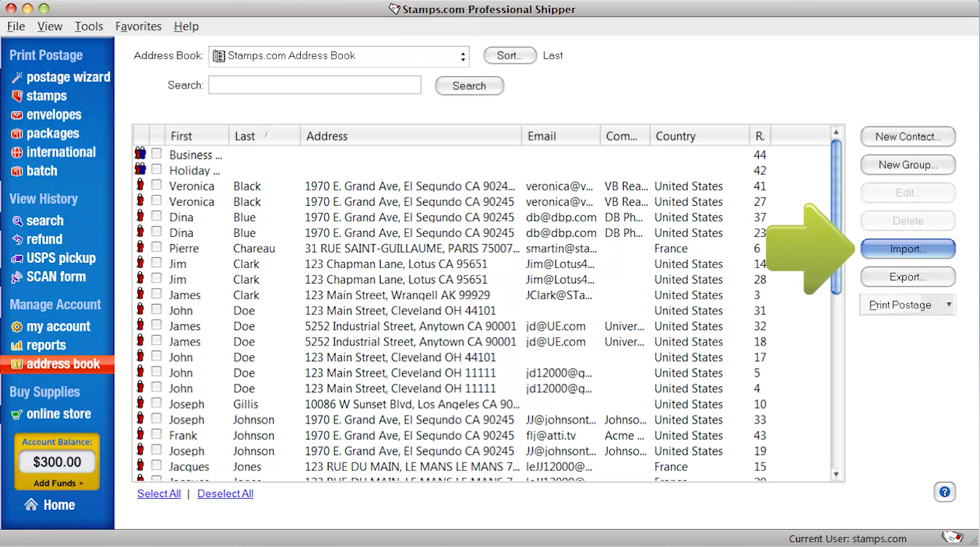
Task: Check the box for Dina Blue rank 37
Action: pyautogui.click(x=156, y=216)
